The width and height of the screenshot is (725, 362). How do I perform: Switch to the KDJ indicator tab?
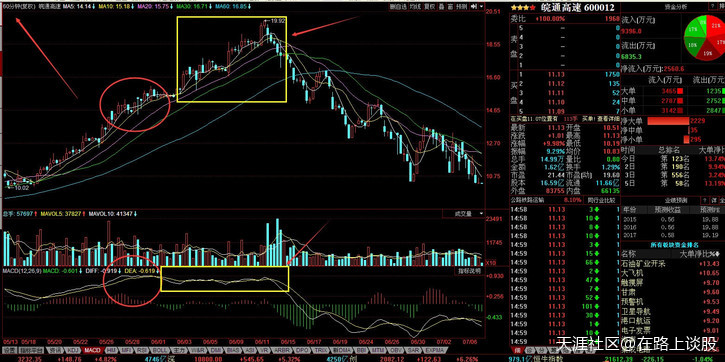click(74, 350)
